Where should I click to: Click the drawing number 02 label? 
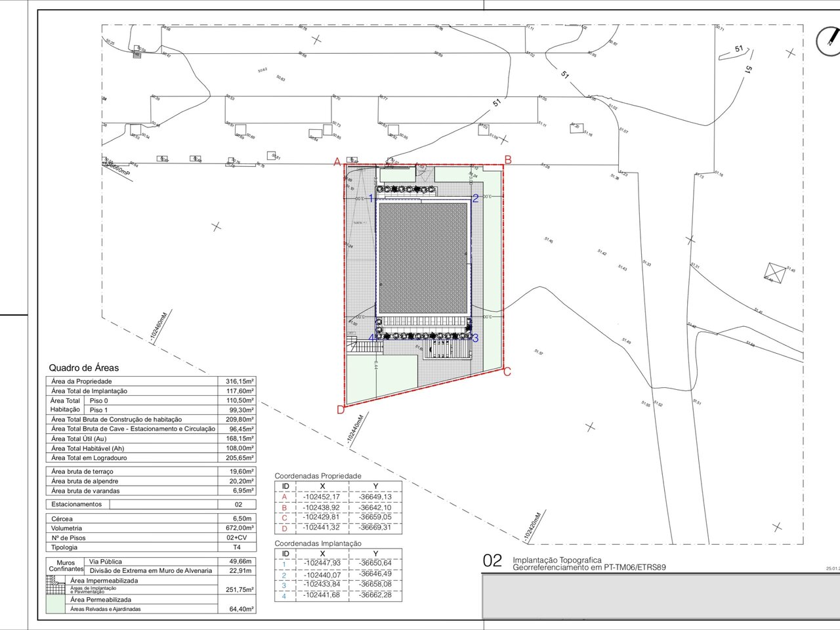[x=492, y=561]
